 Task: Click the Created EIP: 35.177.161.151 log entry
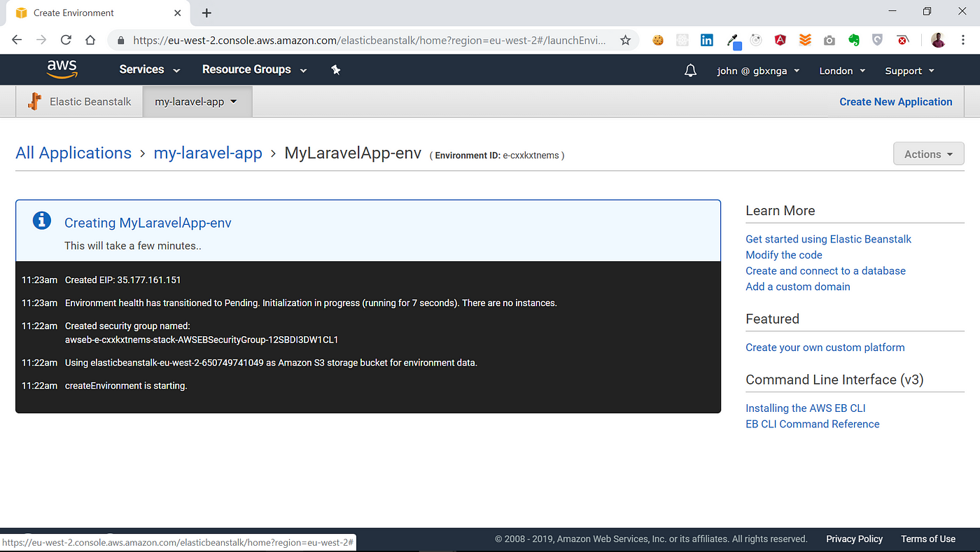(x=122, y=280)
